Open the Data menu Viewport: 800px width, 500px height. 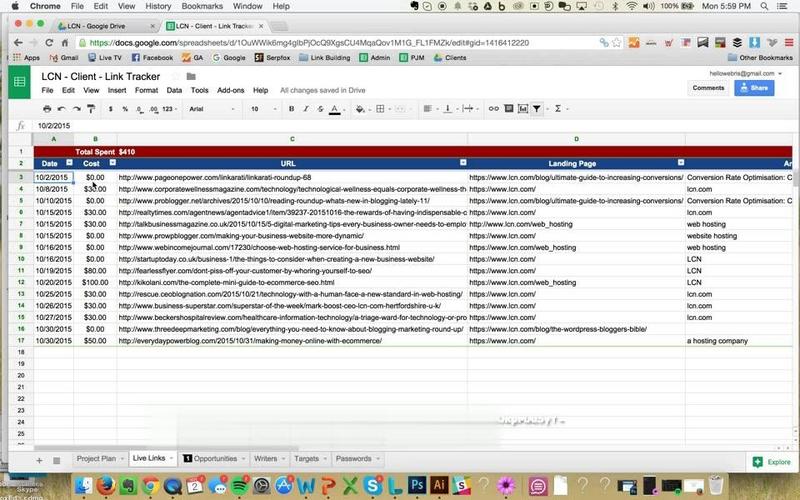coord(174,90)
